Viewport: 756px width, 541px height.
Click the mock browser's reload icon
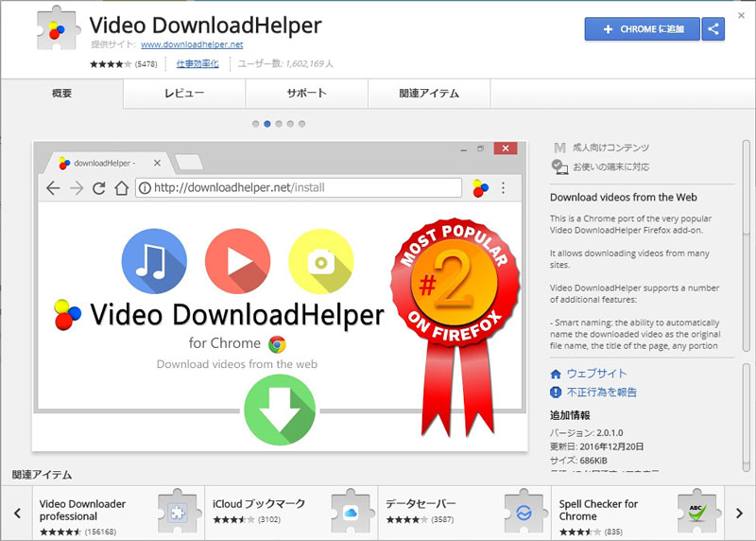[x=99, y=188]
